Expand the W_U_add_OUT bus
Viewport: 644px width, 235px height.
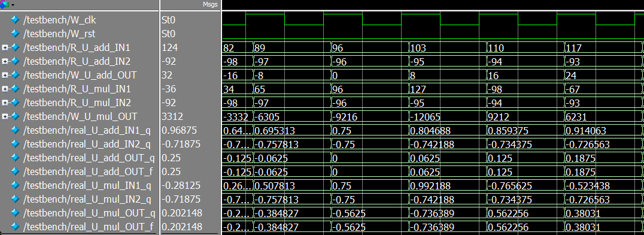coord(5,76)
